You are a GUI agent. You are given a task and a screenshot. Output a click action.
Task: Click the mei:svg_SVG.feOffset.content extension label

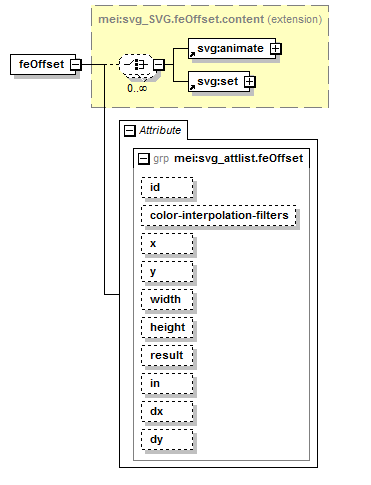(x=210, y=19)
